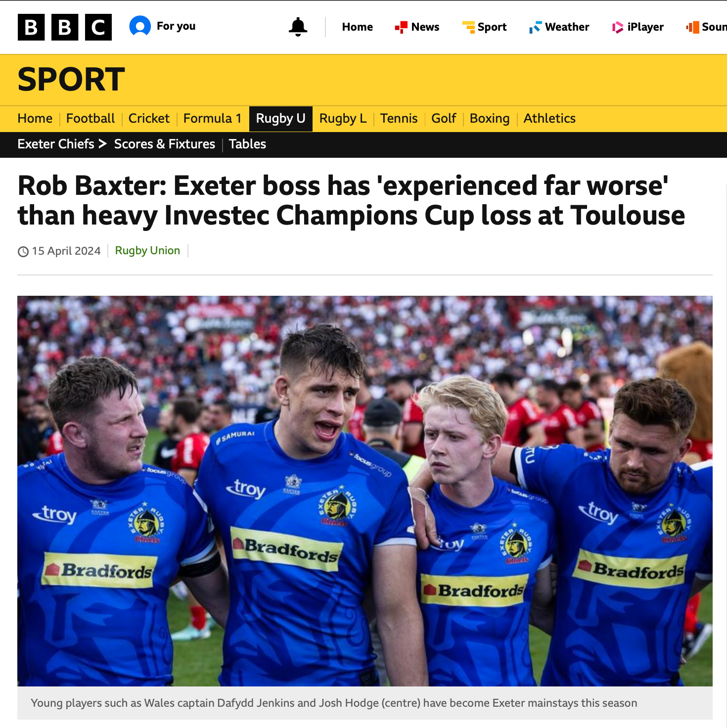Click the orange Sounds icon
The height and width of the screenshot is (728, 727).
tap(692, 27)
